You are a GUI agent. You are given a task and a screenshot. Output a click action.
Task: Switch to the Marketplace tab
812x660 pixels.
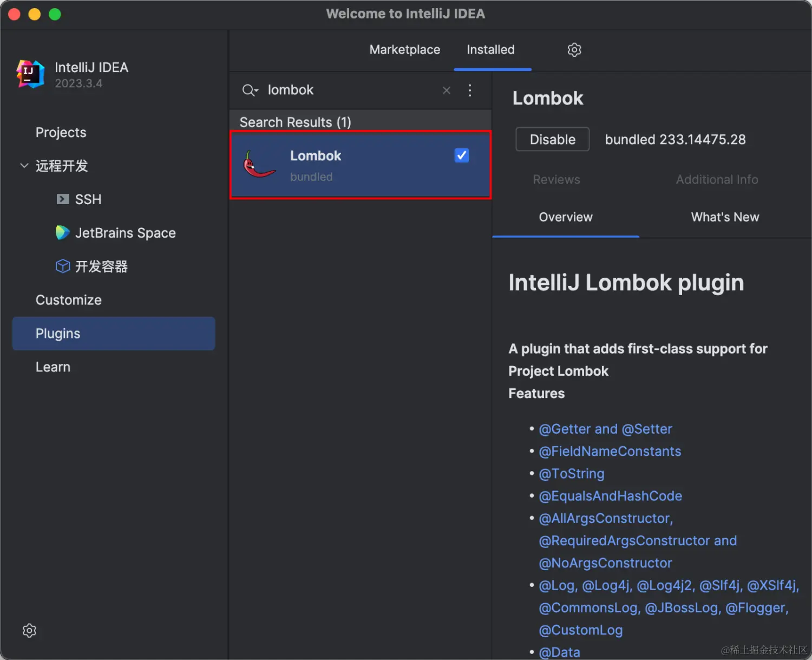[405, 50]
